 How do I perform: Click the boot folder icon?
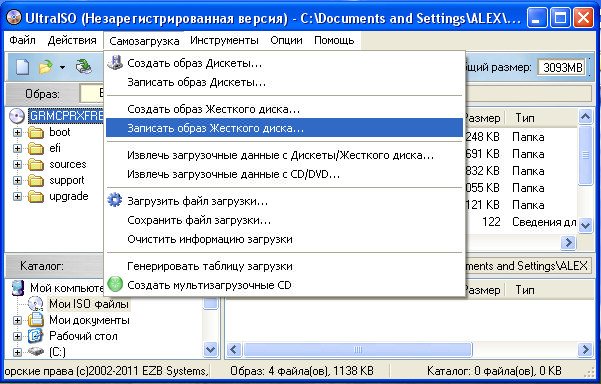36,133
